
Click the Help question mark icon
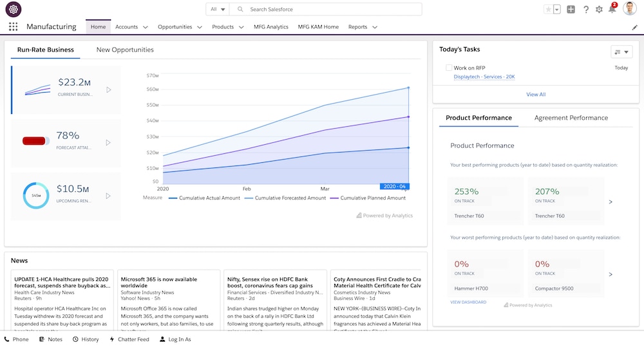586,10
